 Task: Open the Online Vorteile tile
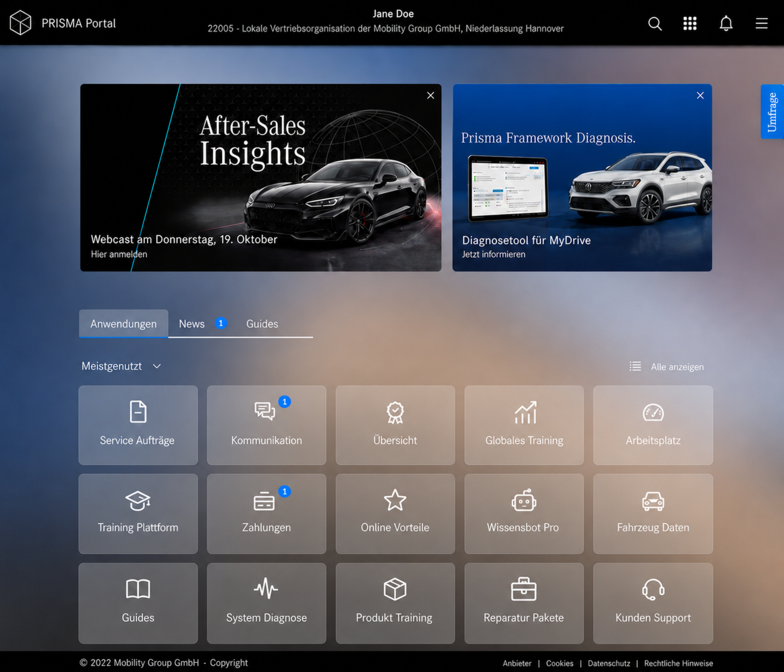(395, 514)
